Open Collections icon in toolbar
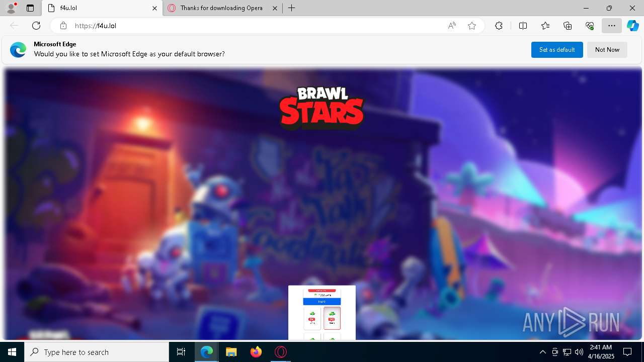 click(568, 26)
